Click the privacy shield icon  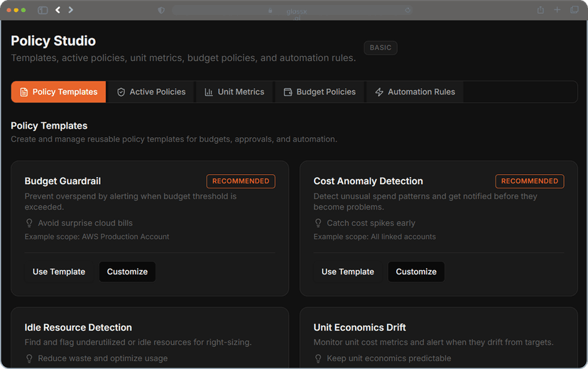[x=161, y=10]
